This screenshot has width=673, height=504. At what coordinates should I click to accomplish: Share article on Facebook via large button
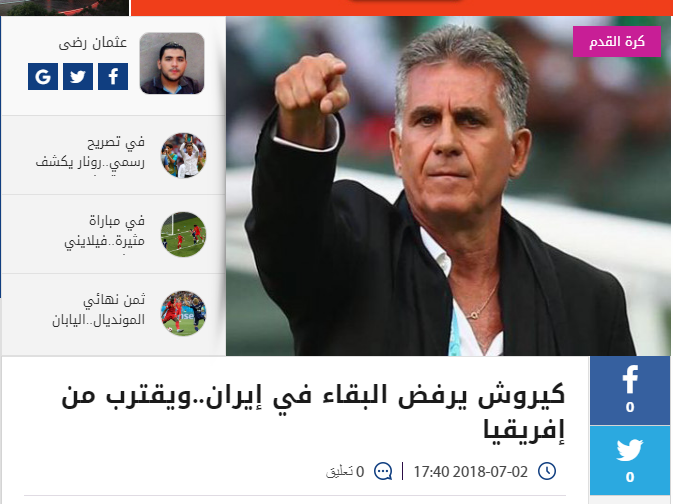click(x=630, y=390)
